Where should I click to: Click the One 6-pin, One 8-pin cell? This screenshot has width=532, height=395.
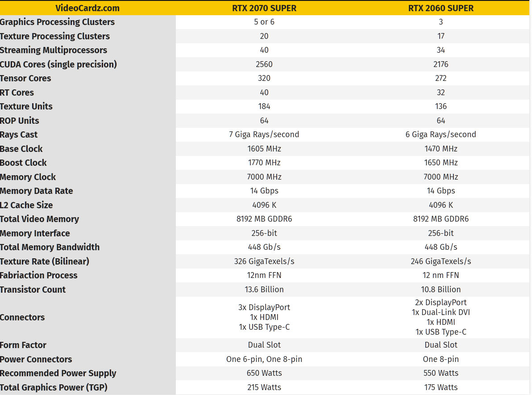point(264,359)
